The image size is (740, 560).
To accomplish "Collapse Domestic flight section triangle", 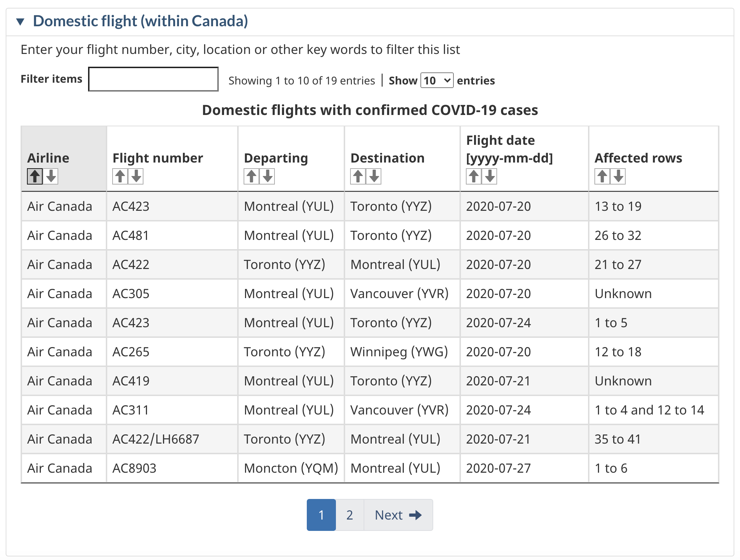I will pyautogui.click(x=21, y=22).
